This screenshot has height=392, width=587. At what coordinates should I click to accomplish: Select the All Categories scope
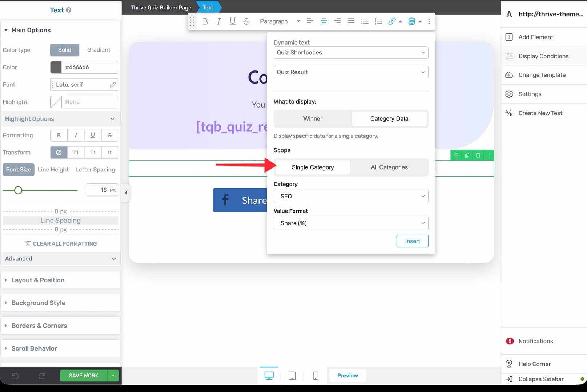click(389, 167)
